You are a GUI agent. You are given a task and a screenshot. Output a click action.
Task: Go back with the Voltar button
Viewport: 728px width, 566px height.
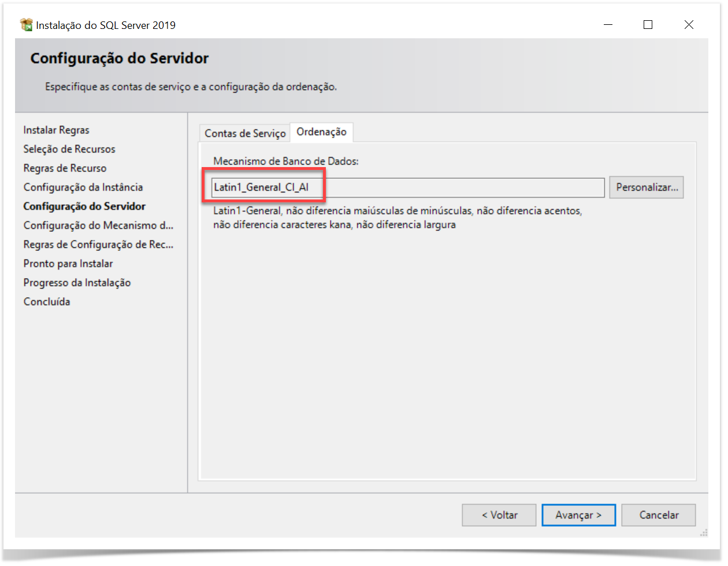[499, 515]
